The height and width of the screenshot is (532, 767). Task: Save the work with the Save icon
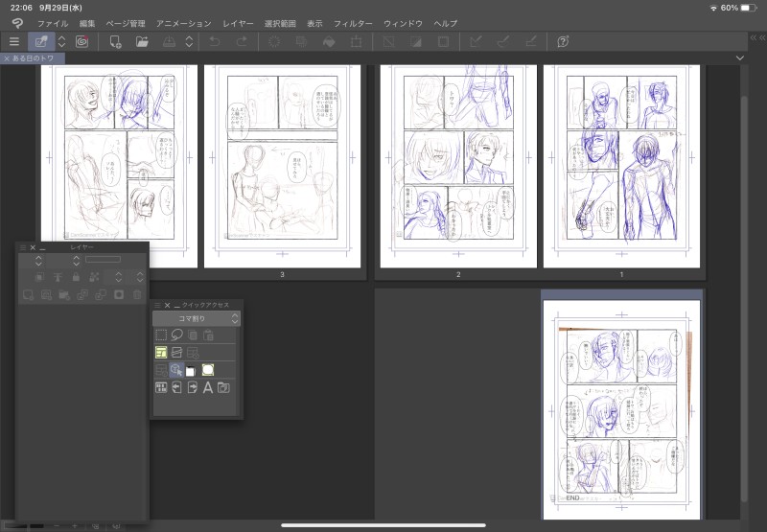[170, 41]
